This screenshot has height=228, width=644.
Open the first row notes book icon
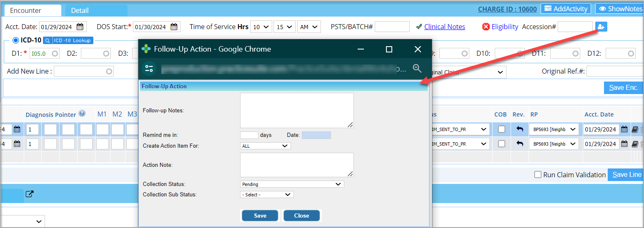635,129
